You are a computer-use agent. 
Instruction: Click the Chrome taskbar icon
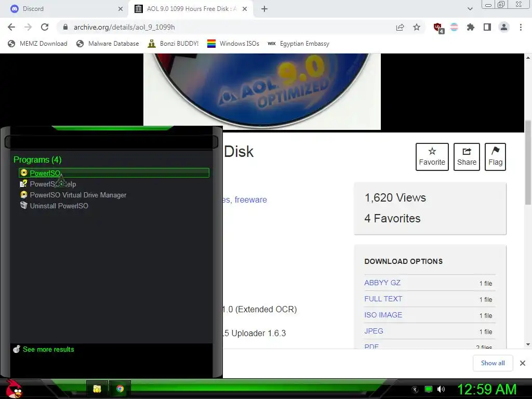pyautogui.click(x=120, y=389)
